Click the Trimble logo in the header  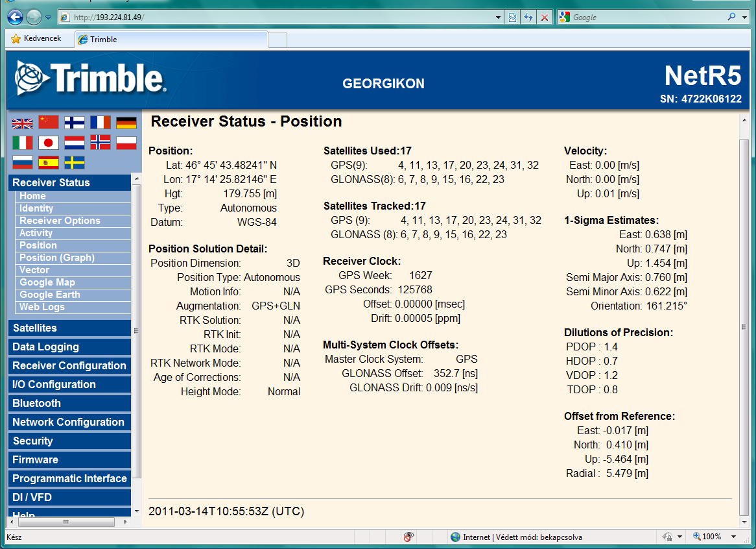pyautogui.click(x=91, y=78)
